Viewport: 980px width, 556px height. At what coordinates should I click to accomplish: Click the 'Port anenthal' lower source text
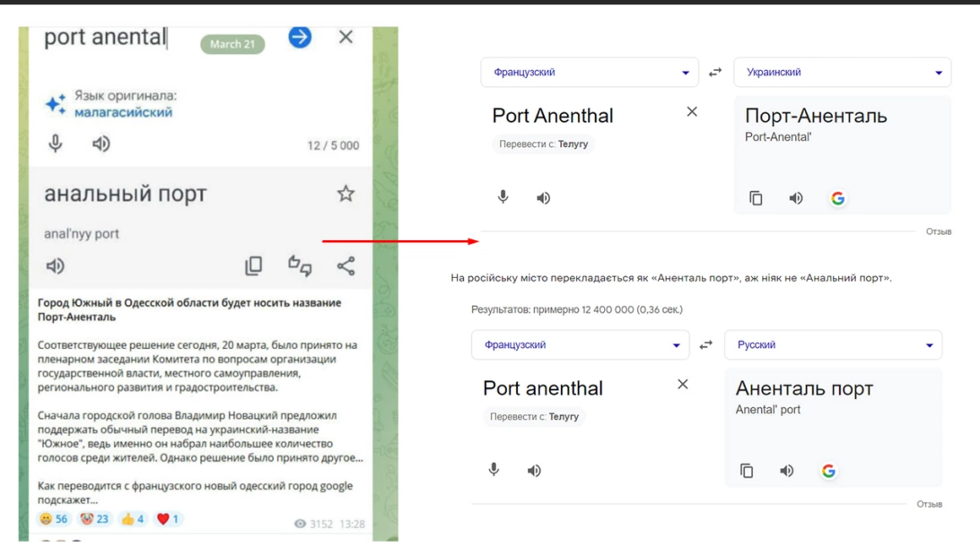[x=542, y=388]
